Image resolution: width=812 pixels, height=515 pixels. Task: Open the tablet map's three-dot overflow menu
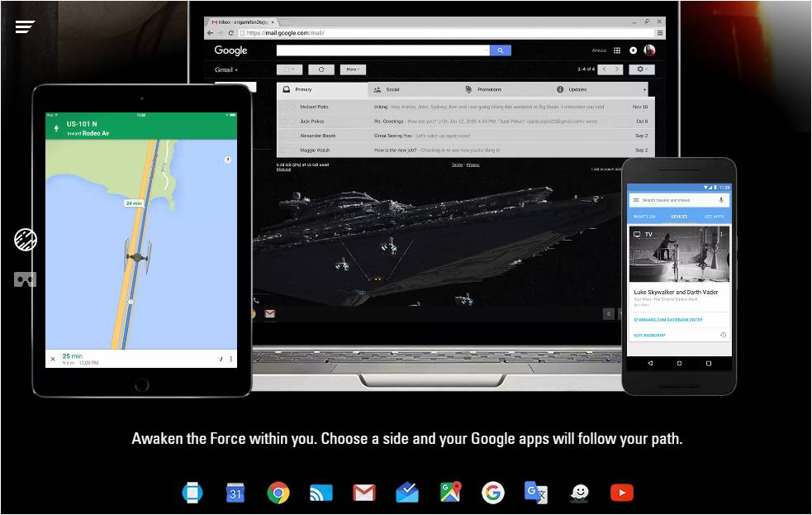231,359
